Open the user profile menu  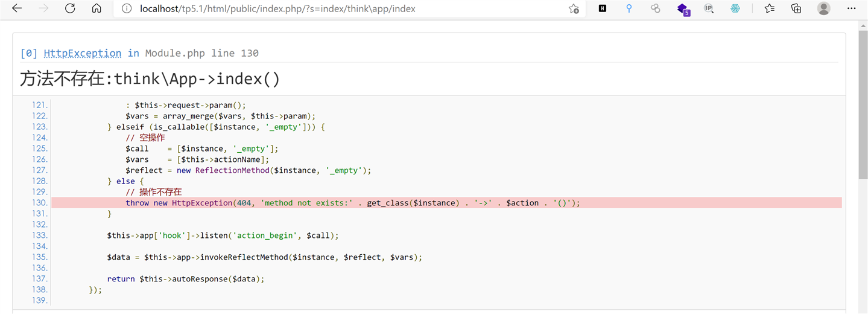[823, 8]
